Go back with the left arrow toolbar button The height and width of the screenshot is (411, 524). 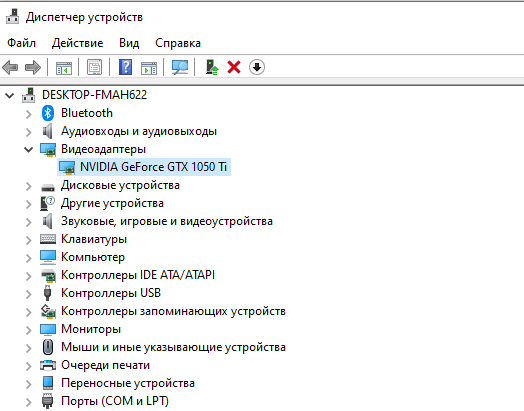pyautogui.click(x=10, y=67)
